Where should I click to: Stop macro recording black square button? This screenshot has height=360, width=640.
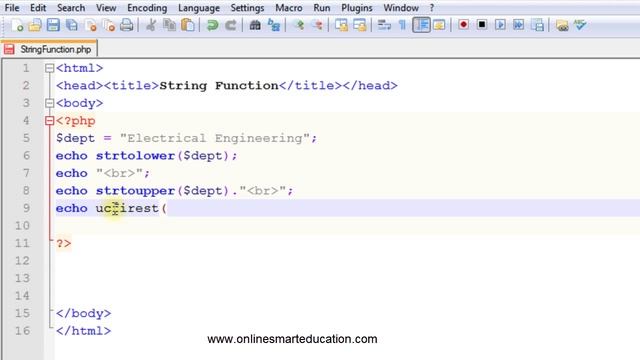coord(482,25)
